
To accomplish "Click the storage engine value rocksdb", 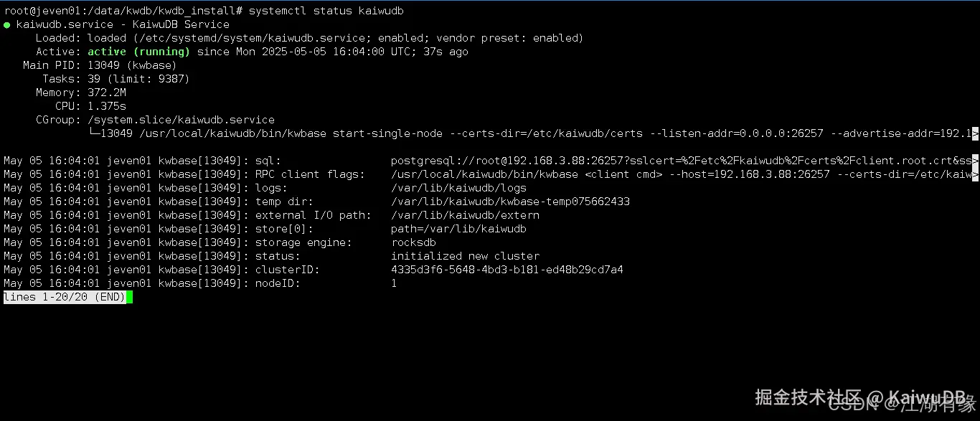I will 413,242.
